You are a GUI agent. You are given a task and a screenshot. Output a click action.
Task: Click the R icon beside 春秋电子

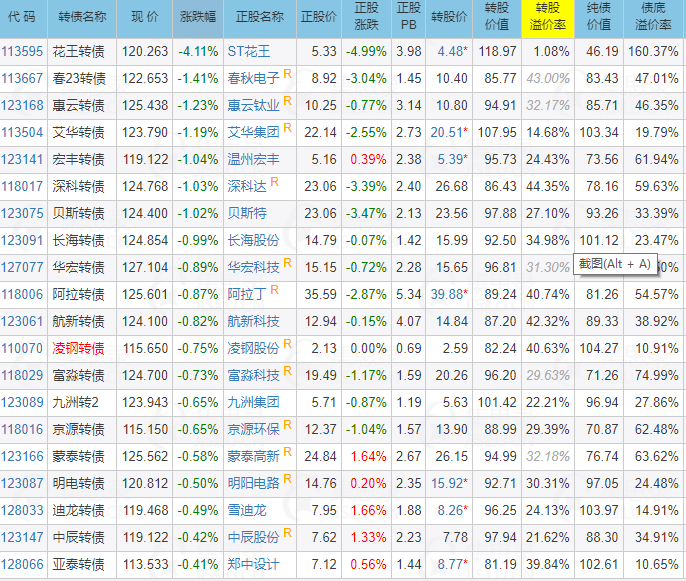pyautogui.click(x=288, y=75)
